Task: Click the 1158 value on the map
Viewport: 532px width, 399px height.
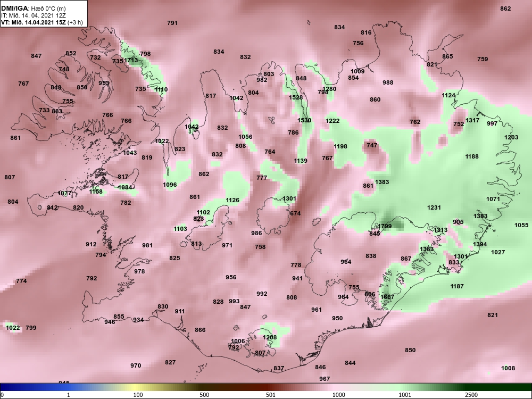Action: pyautogui.click(x=96, y=192)
